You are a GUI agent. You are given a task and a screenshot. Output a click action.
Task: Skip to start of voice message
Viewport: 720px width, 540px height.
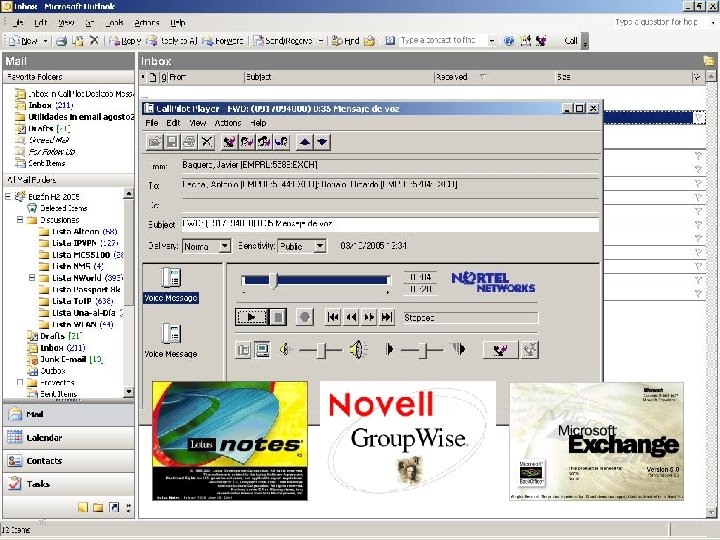click(333, 317)
